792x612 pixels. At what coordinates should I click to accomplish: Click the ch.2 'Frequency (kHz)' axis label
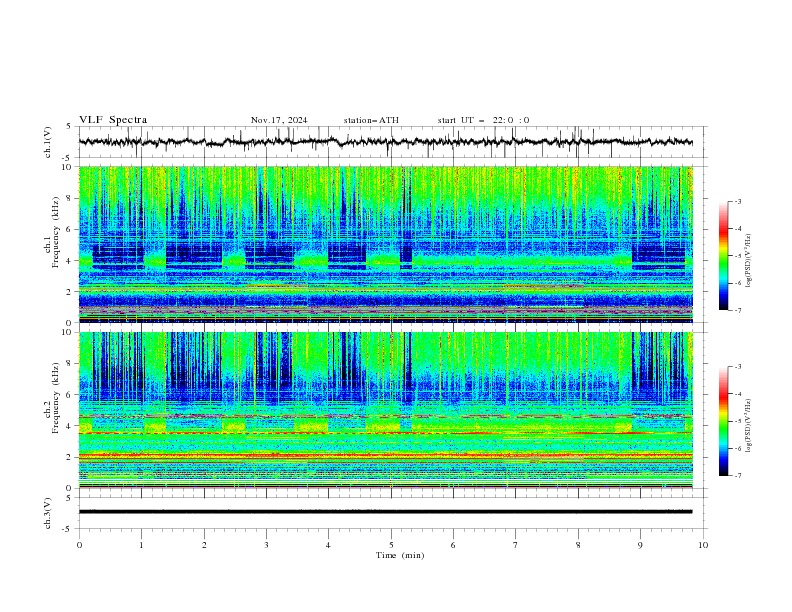56,398
